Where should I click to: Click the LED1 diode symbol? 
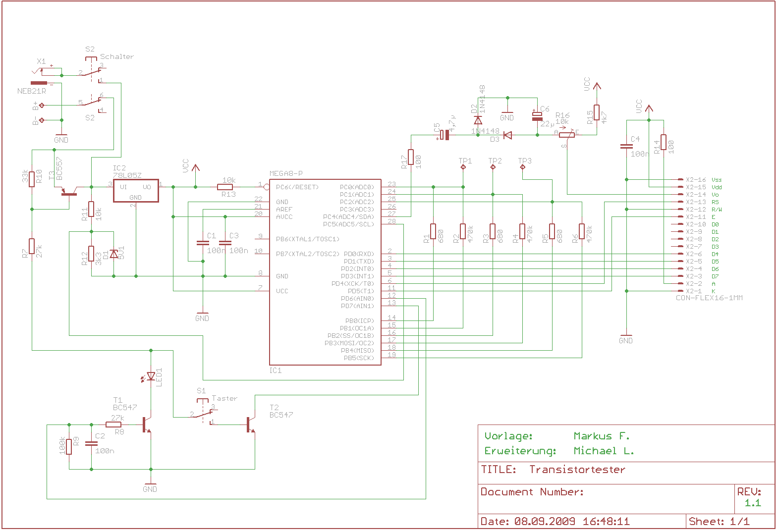(x=151, y=376)
